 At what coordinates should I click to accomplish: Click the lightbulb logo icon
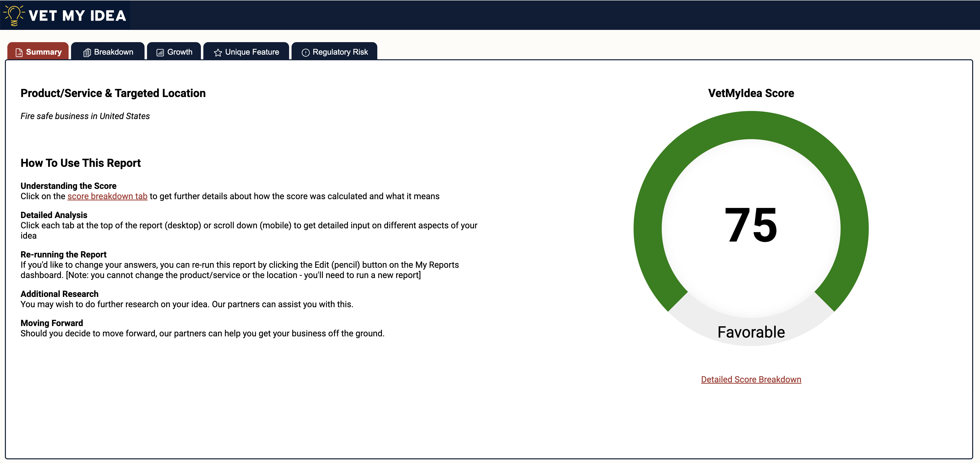[x=14, y=15]
